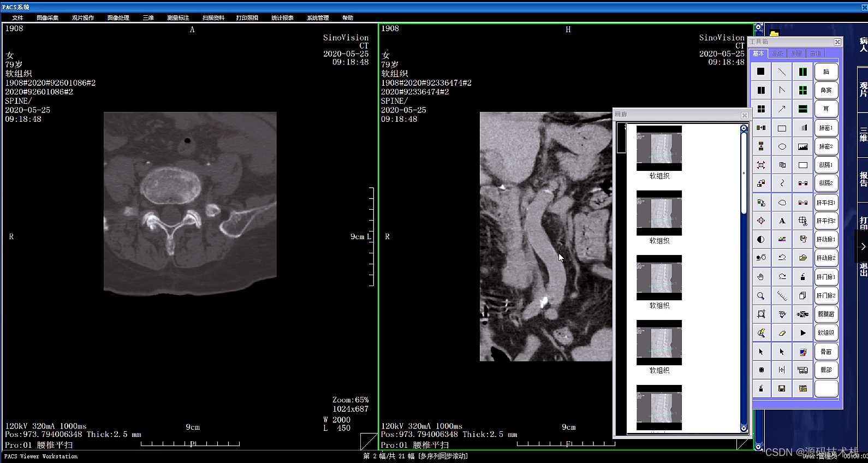Apply the 脑 window preset
This screenshot has width=868, height=463.
point(826,72)
